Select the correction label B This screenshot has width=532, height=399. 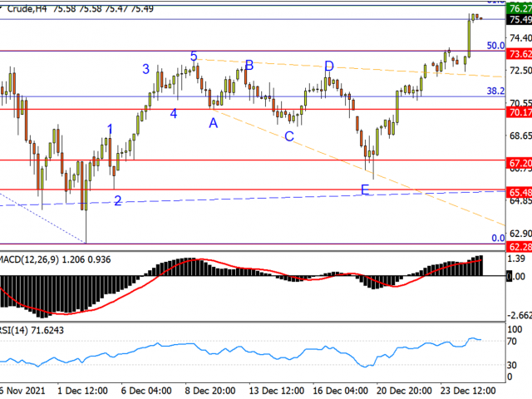coord(249,65)
